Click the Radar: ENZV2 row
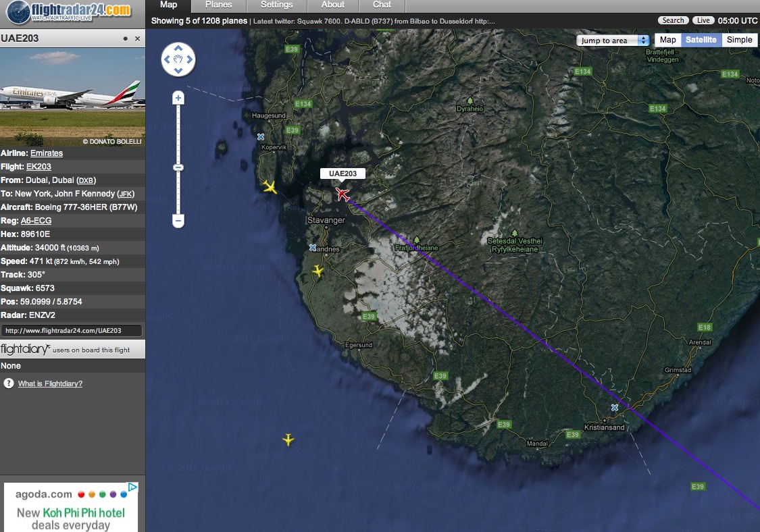This screenshot has height=532, width=760. (x=73, y=315)
